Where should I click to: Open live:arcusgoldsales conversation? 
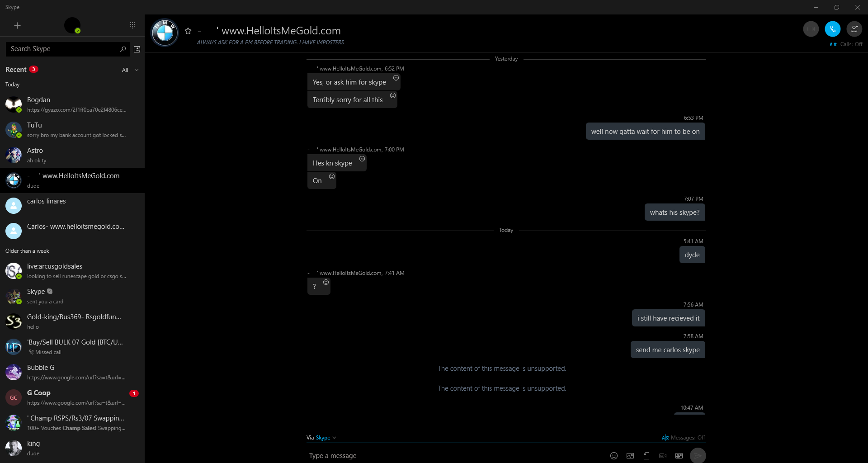click(72, 271)
